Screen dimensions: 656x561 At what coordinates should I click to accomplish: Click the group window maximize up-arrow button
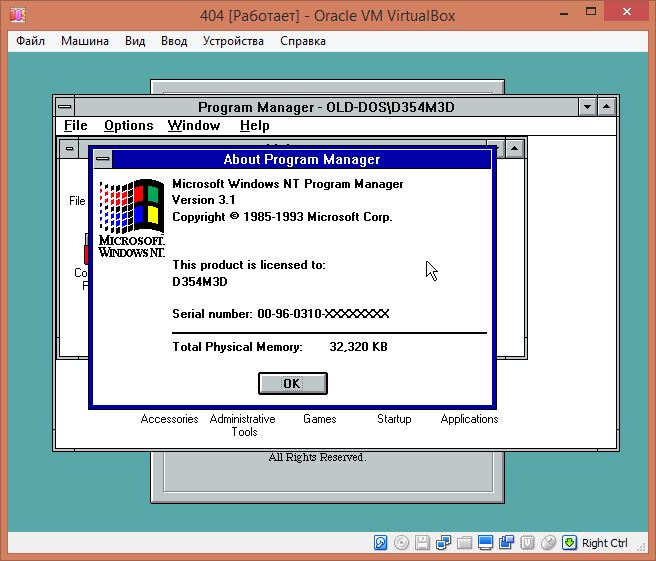coord(515,149)
